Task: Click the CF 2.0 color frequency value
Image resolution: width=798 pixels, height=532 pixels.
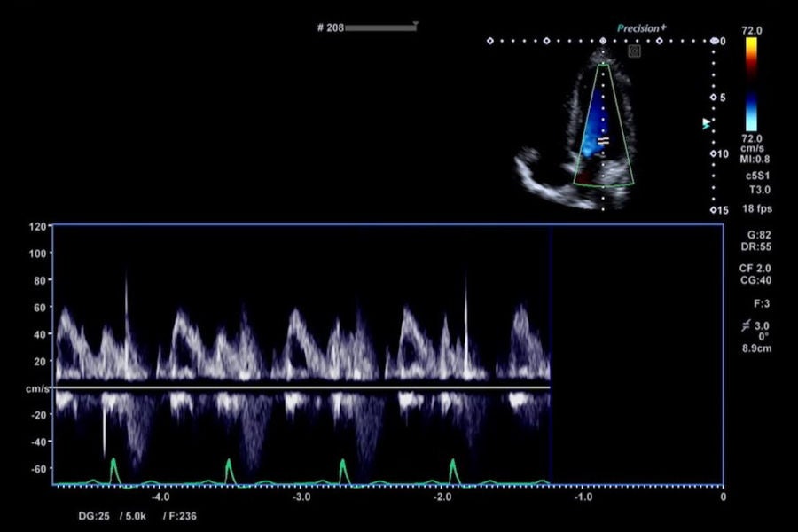Action: click(755, 269)
